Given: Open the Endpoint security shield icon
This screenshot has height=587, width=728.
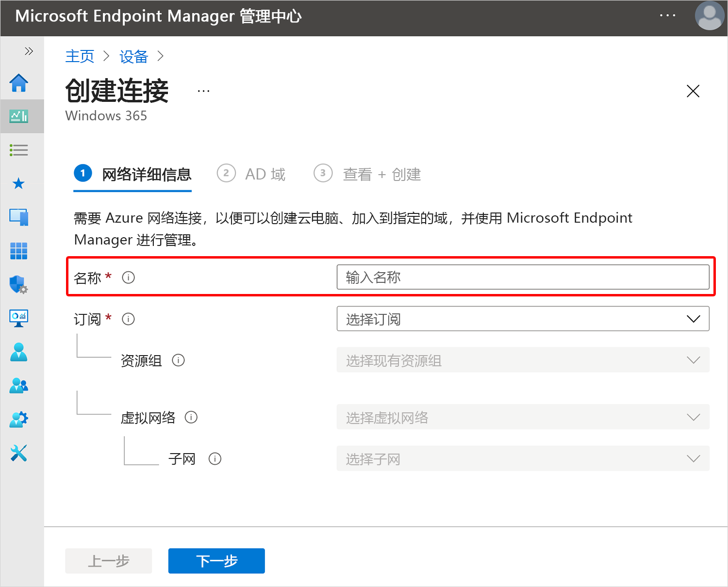Looking at the screenshot, I should (x=19, y=284).
